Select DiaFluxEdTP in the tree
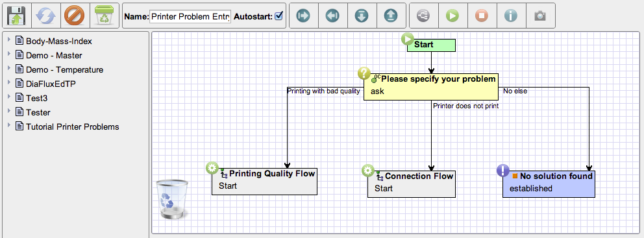 [x=51, y=84]
